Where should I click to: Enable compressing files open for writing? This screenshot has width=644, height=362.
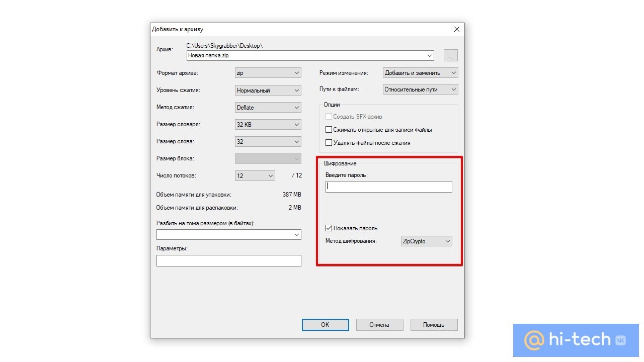pyautogui.click(x=329, y=130)
